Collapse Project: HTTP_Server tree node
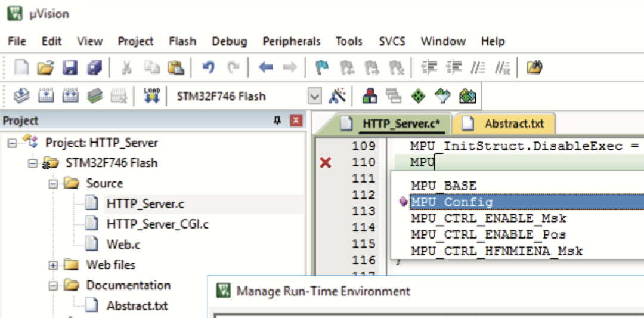Image resolution: width=644 pixels, height=318 pixels. pos(13,143)
